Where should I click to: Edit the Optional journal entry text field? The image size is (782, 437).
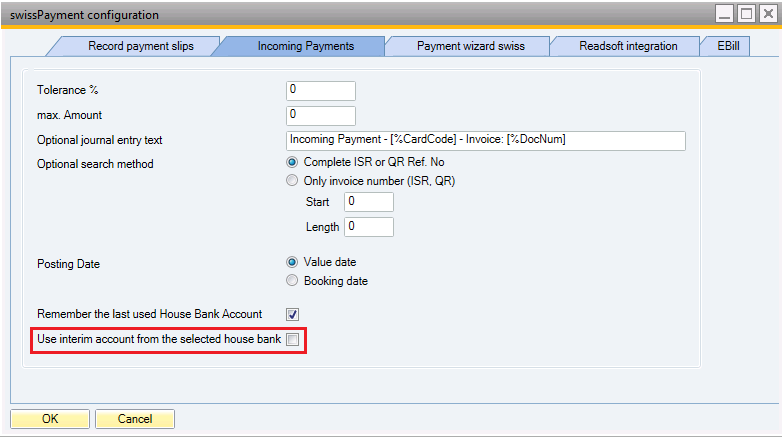pyautogui.click(x=486, y=140)
